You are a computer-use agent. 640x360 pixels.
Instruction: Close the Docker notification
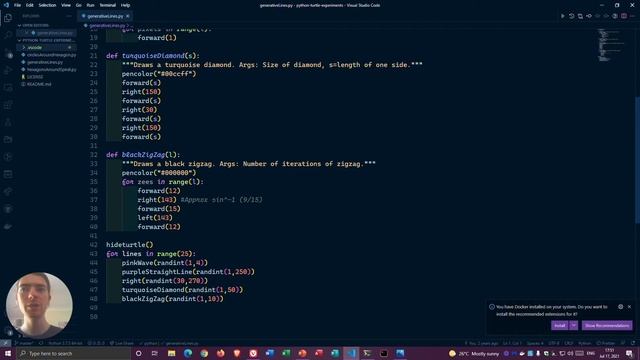tap(629, 307)
